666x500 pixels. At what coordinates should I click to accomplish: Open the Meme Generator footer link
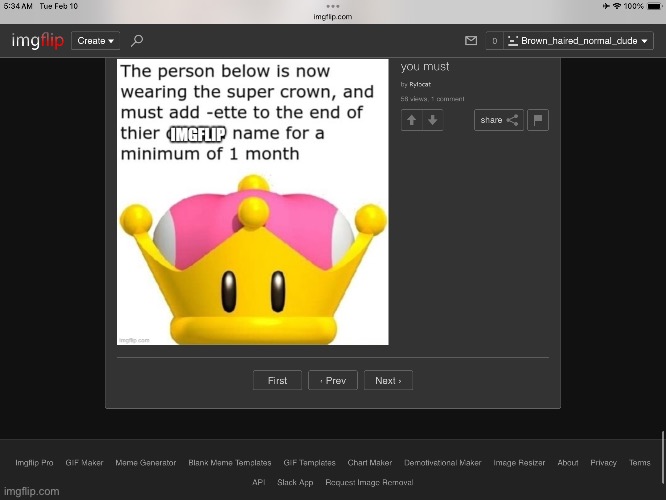(x=146, y=463)
